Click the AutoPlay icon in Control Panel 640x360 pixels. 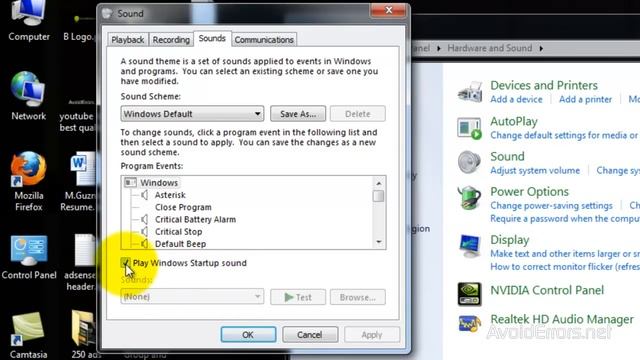[469, 128]
